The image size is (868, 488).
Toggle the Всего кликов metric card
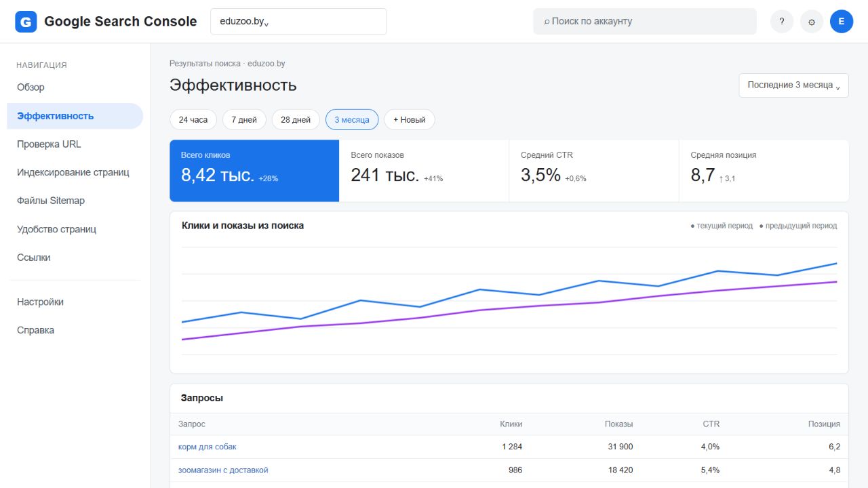254,171
